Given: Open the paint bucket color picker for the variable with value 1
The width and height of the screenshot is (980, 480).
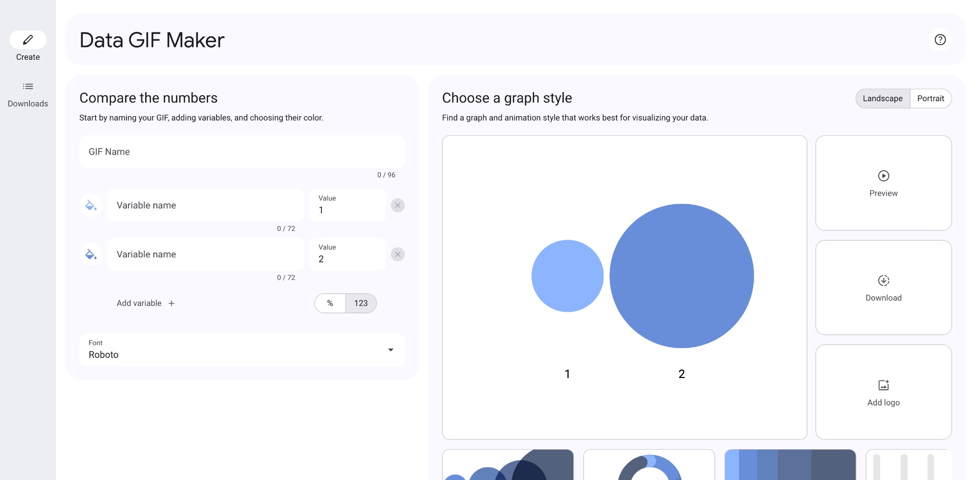Looking at the screenshot, I should click(x=91, y=205).
